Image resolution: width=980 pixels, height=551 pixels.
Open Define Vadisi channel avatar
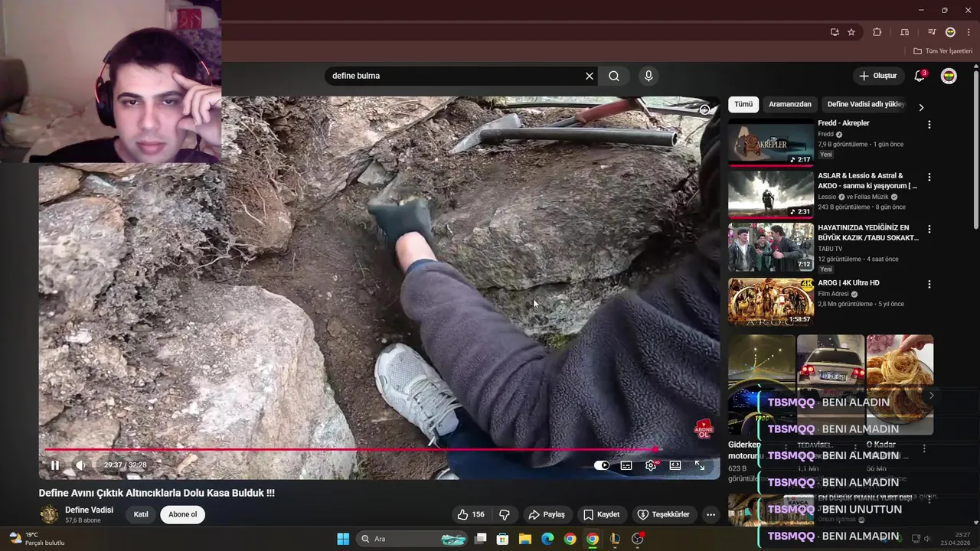point(49,514)
